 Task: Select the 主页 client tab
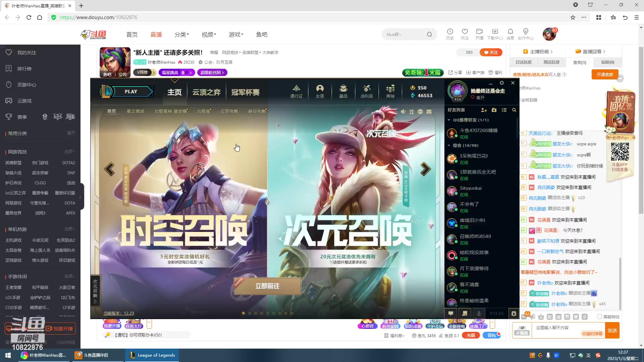tap(174, 92)
